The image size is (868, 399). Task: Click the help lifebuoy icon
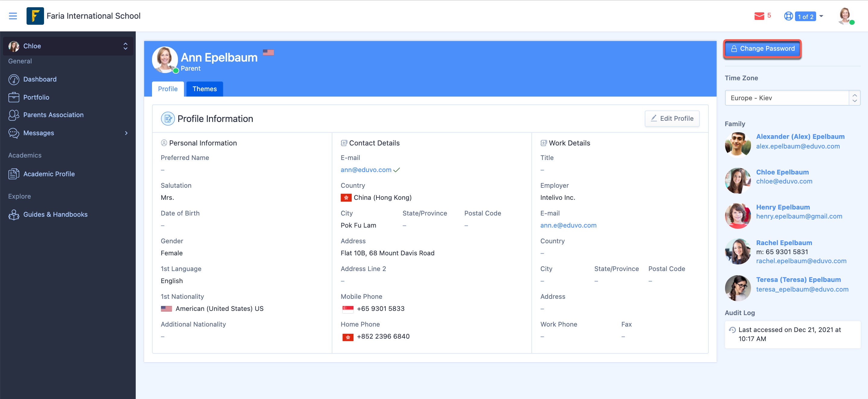788,16
